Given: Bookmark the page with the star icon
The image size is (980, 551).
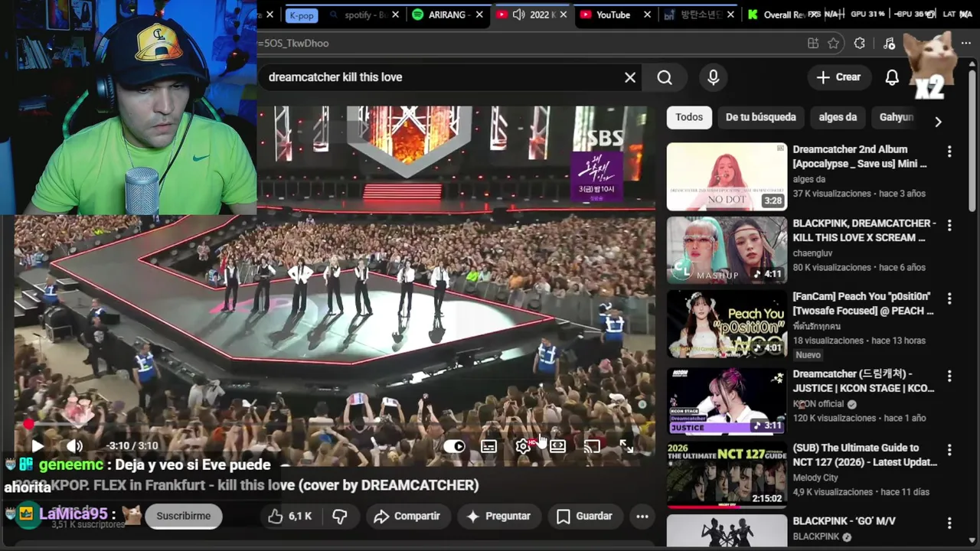Looking at the screenshot, I should 834,44.
